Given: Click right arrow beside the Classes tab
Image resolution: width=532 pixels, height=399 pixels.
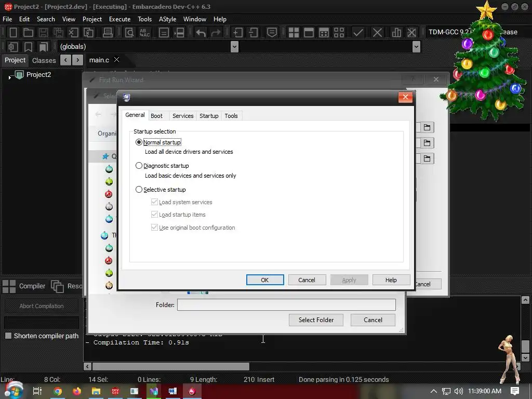Looking at the screenshot, I should [x=78, y=60].
